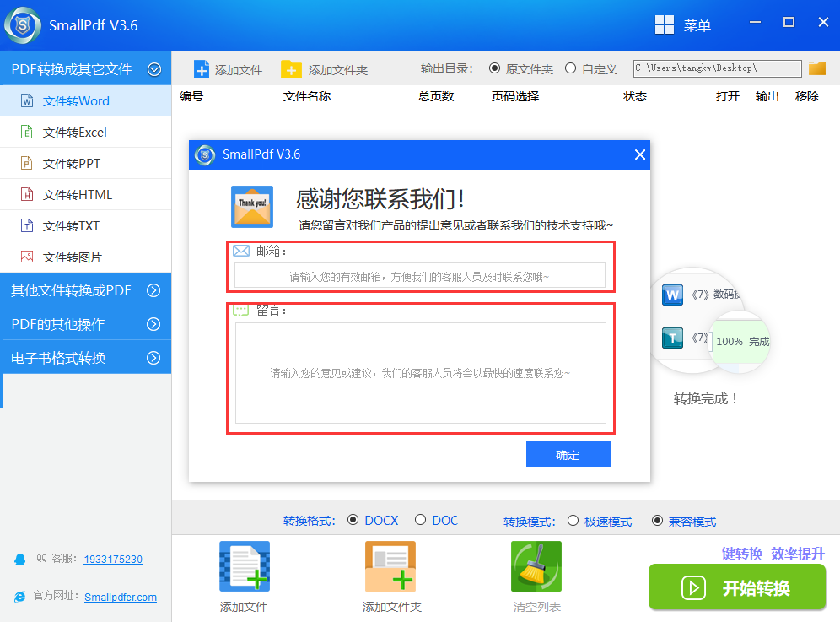Click the Excel icon beside 文件转Excel
This screenshot has width=840, height=622.
pos(27,132)
